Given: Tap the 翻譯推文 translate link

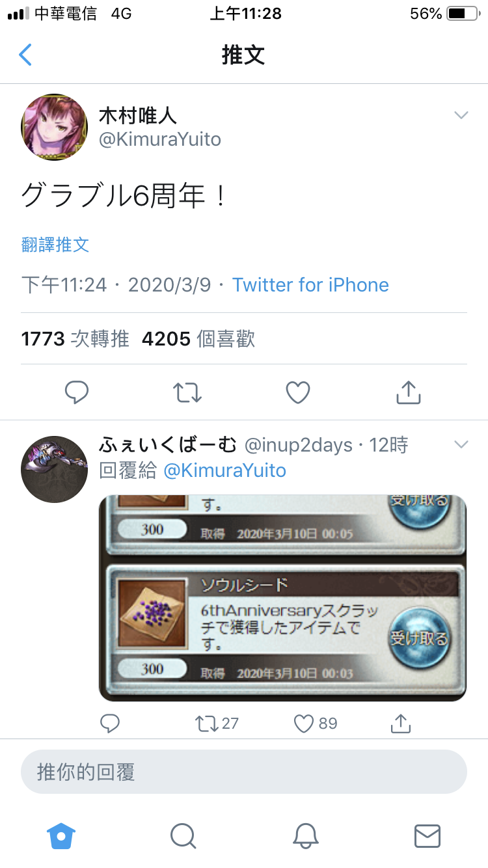Looking at the screenshot, I should coord(55,245).
